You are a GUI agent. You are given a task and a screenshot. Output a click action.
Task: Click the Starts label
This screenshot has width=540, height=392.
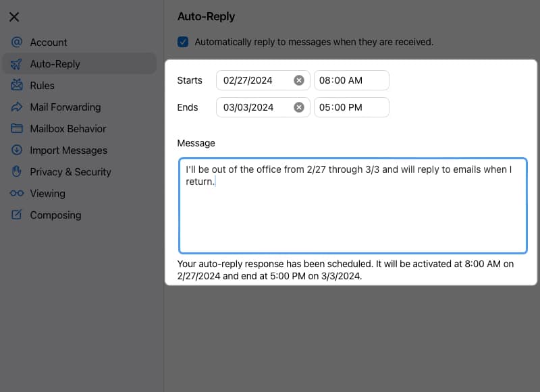click(190, 80)
